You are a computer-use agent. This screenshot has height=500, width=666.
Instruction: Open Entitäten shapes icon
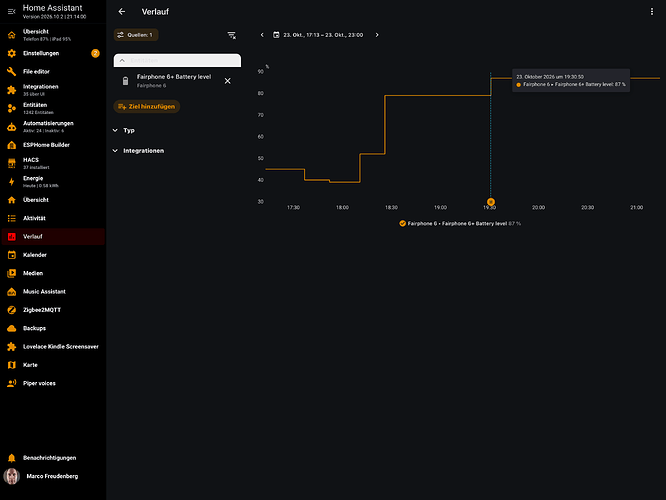click(11, 108)
